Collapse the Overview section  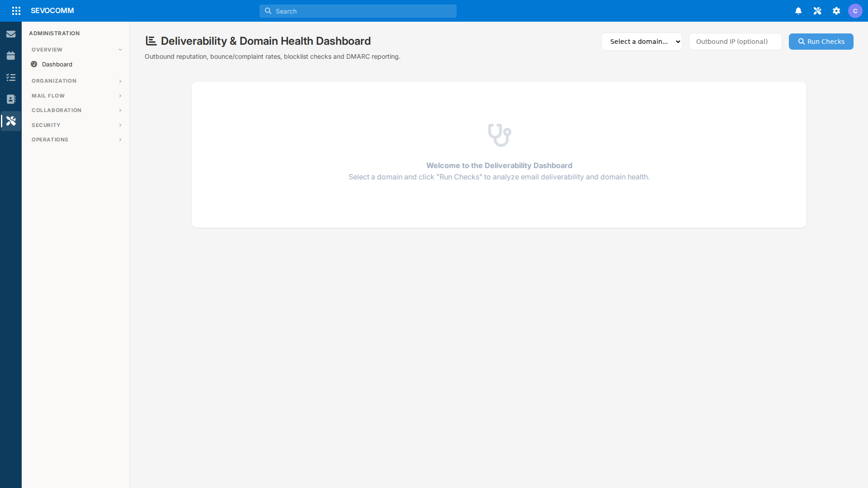(75, 50)
